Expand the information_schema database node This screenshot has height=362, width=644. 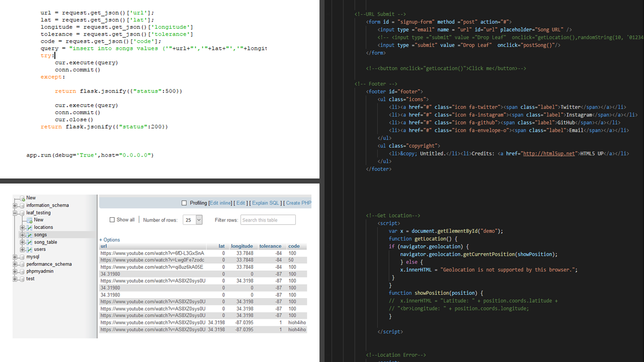click(15, 206)
